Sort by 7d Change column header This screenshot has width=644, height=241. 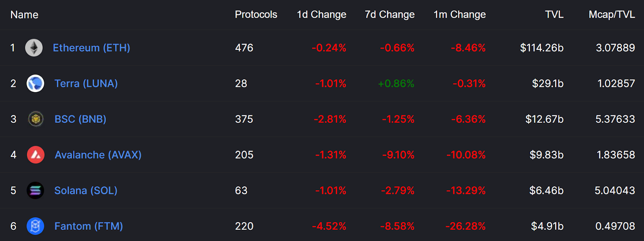(x=390, y=14)
